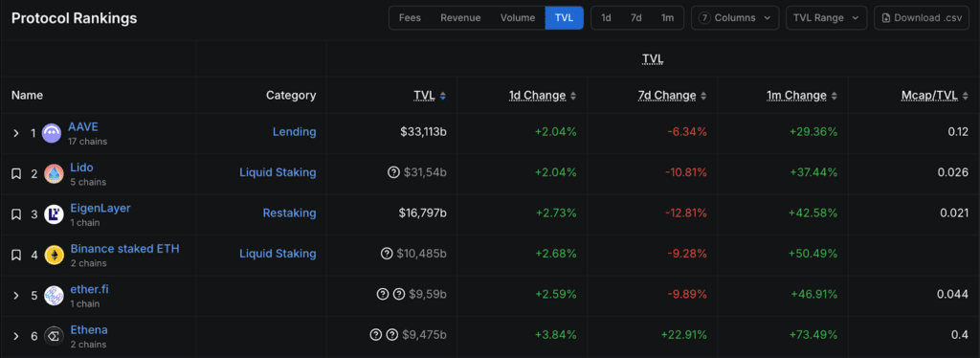
Task: Bookmark the EigenLayer row
Action: click(16, 214)
